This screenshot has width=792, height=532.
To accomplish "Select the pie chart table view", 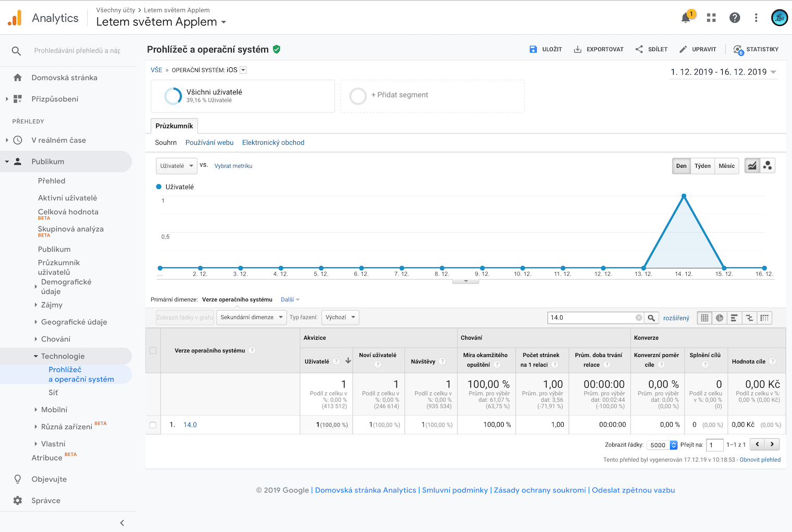I will pyautogui.click(x=720, y=318).
